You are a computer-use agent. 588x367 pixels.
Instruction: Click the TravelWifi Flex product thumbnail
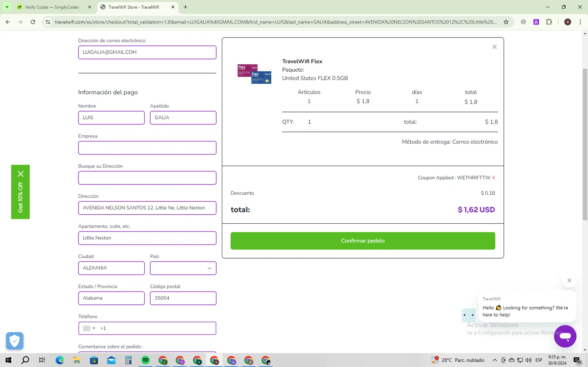pos(254,74)
